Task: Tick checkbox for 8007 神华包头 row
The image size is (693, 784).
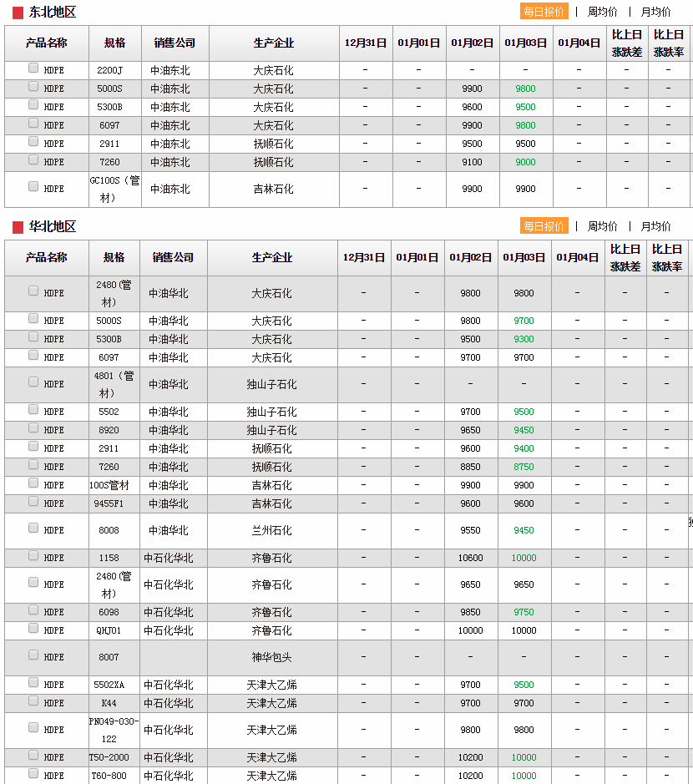Action: pos(33,655)
